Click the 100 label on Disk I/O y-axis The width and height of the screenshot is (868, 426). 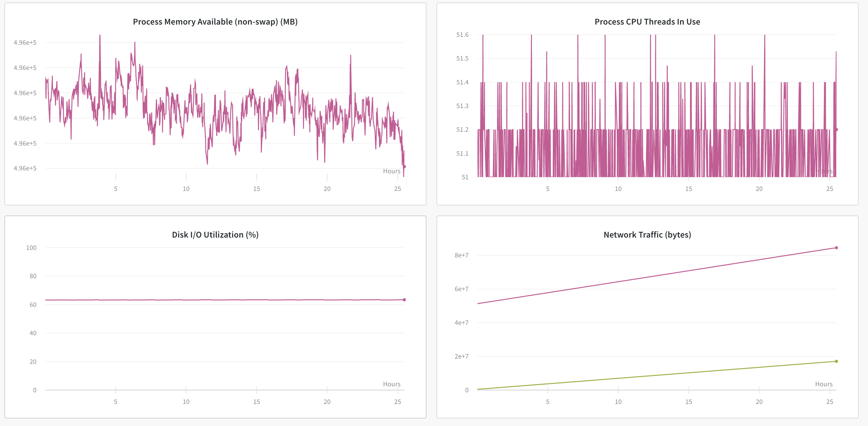click(x=31, y=248)
